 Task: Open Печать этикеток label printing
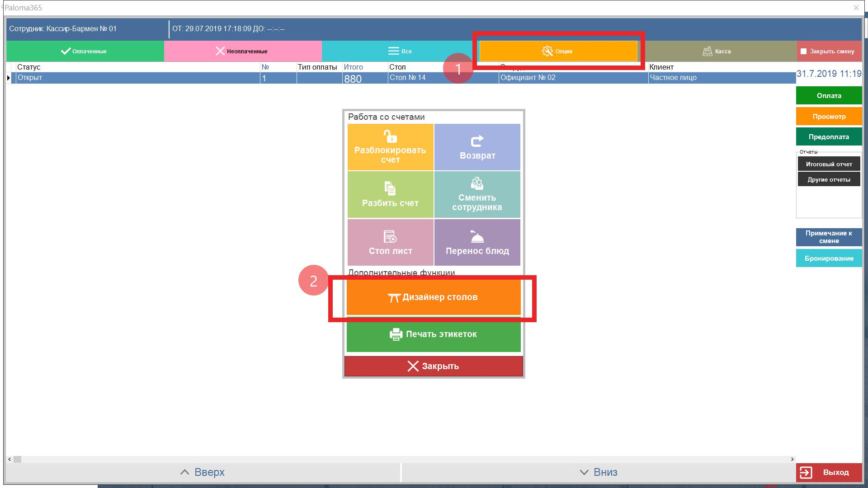[433, 334]
